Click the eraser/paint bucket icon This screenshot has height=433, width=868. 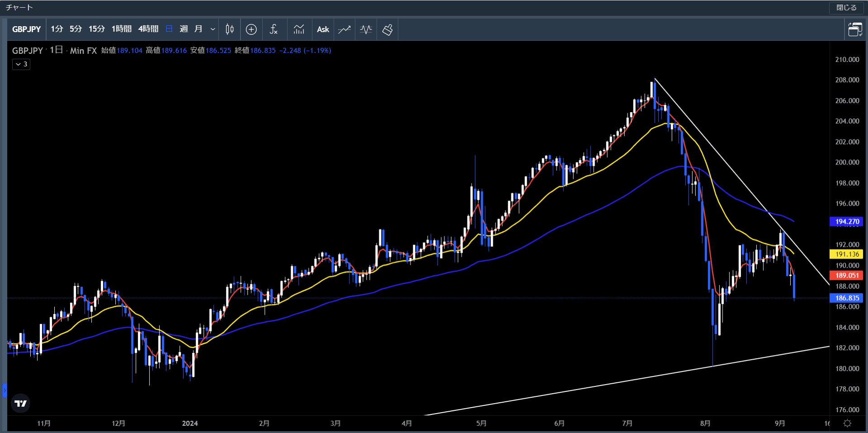tap(387, 29)
